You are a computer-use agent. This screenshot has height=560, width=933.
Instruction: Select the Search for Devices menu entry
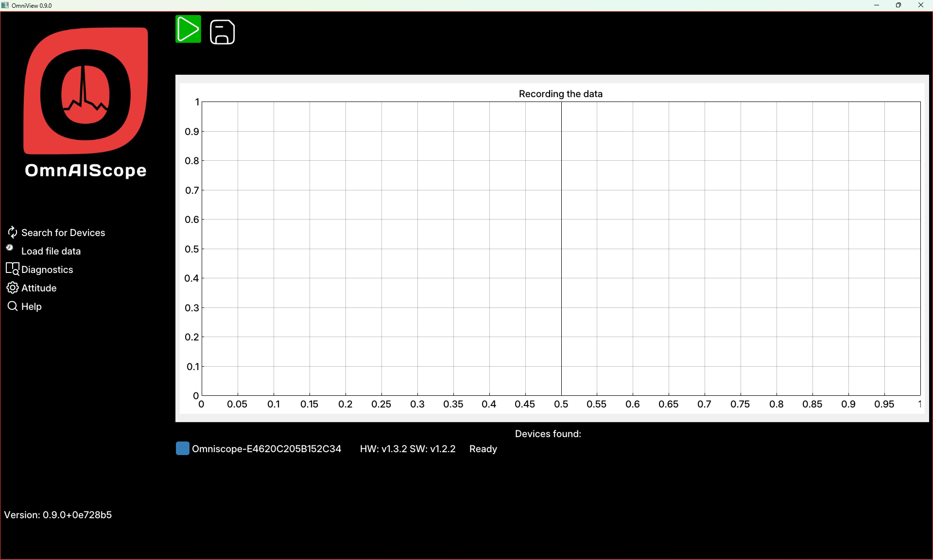coord(63,233)
